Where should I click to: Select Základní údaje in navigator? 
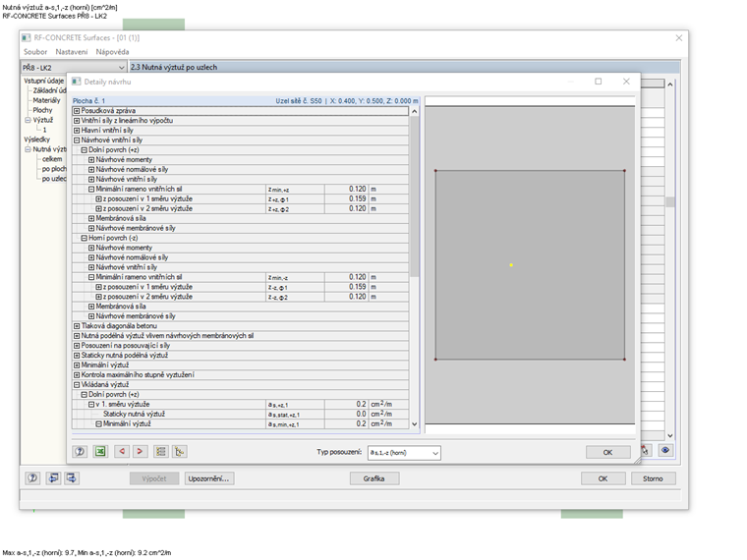pos(49,90)
